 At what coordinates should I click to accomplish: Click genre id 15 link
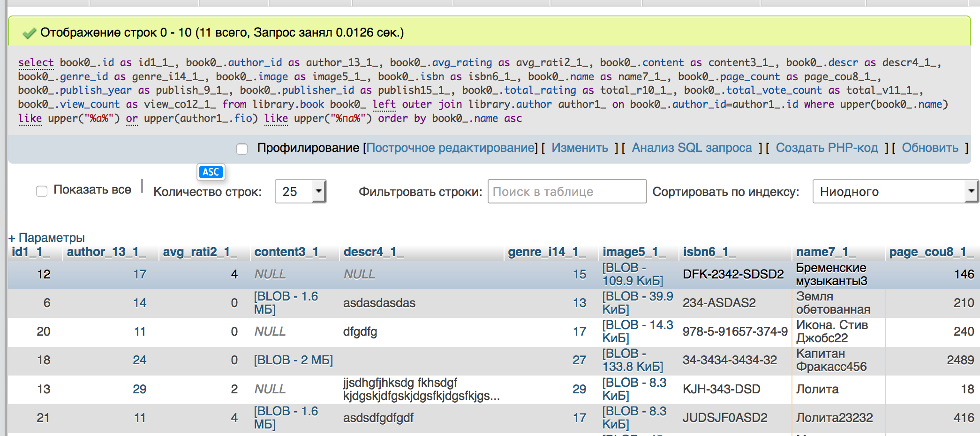click(x=580, y=274)
